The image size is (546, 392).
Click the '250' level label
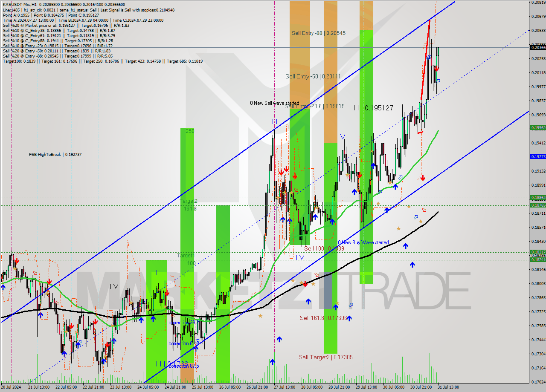point(190,131)
